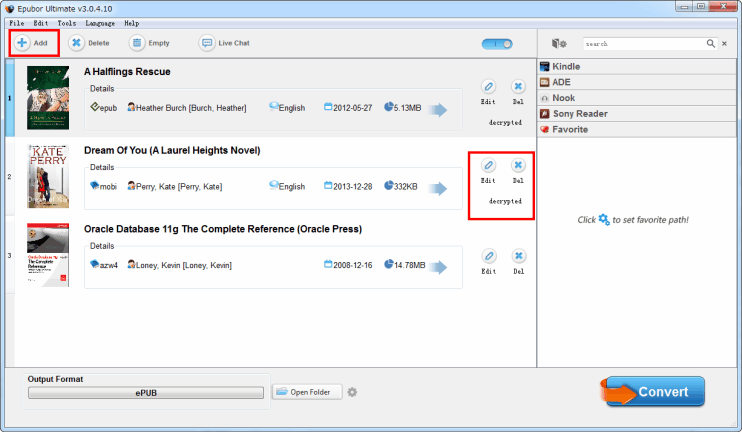Click arrow icon in A Halflings Rescue row

click(x=438, y=110)
